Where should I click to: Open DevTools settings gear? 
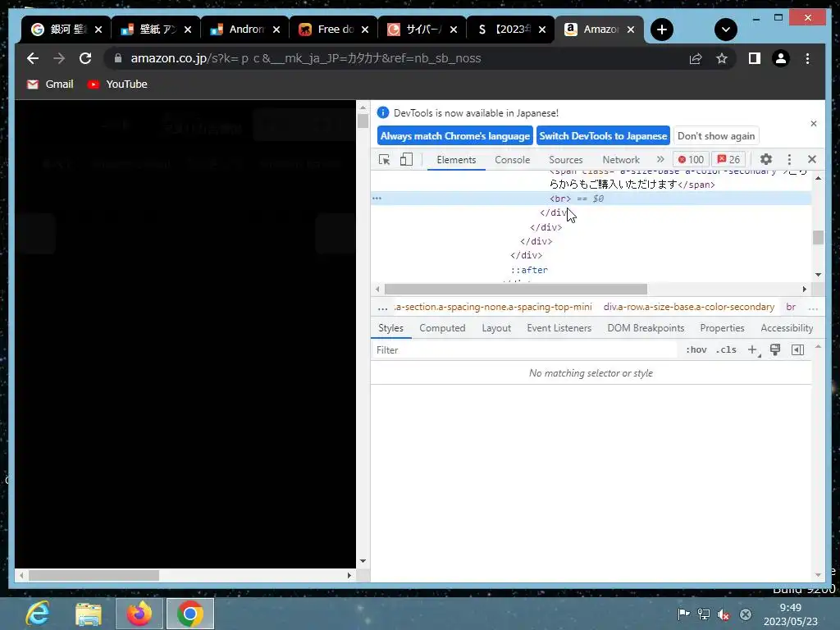pyautogui.click(x=766, y=160)
